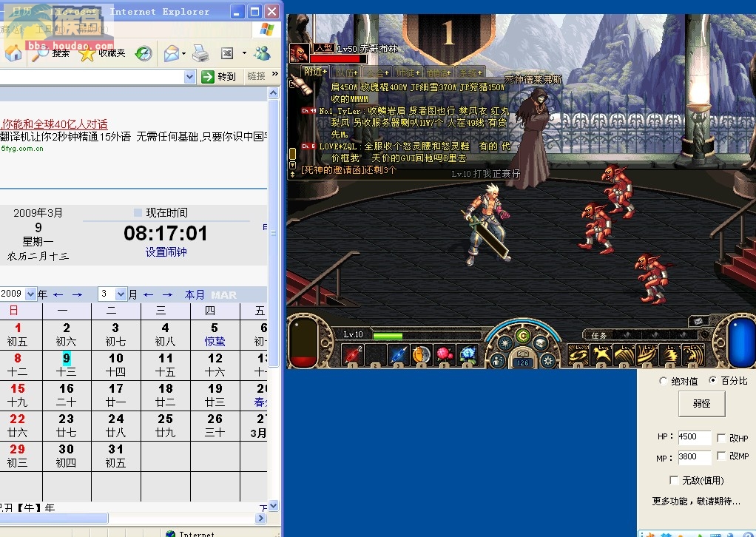Click the 本月 link in calendar

pyautogui.click(x=195, y=294)
